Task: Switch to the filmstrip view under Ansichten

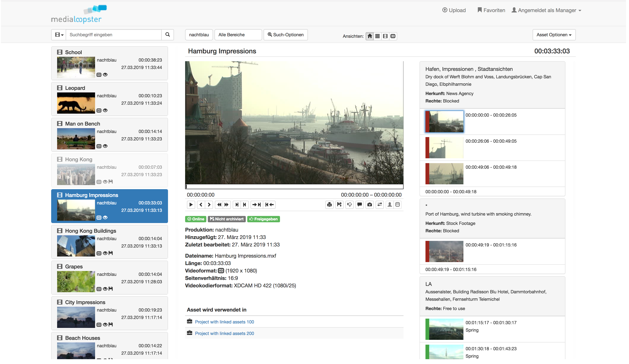Action: tap(385, 36)
